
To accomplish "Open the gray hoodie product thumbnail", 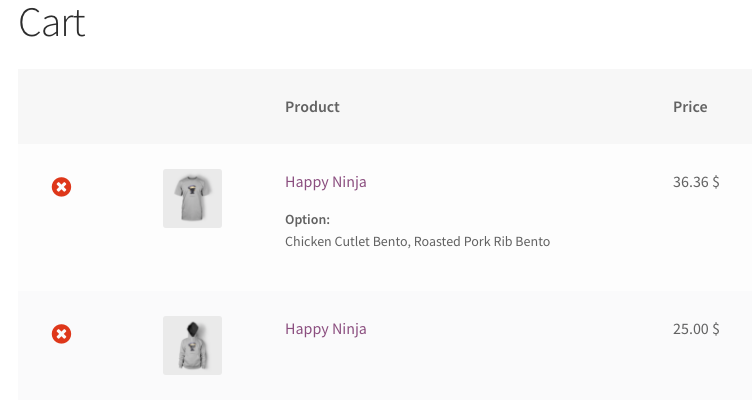I will pyautogui.click(x=192, y=345).
